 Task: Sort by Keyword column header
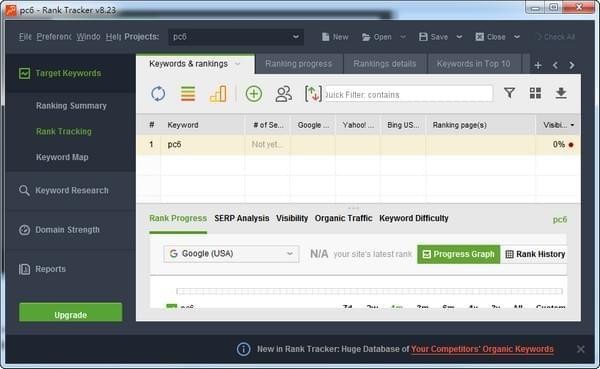coord(202,125)
